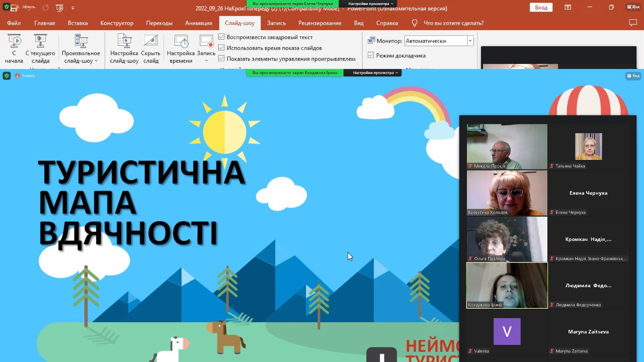Image resolution: width=644 pixels, height=362 pixels.
Task: Click the 'Настройка времени' rehearse timing icon
Action: (x=181, y=42)
